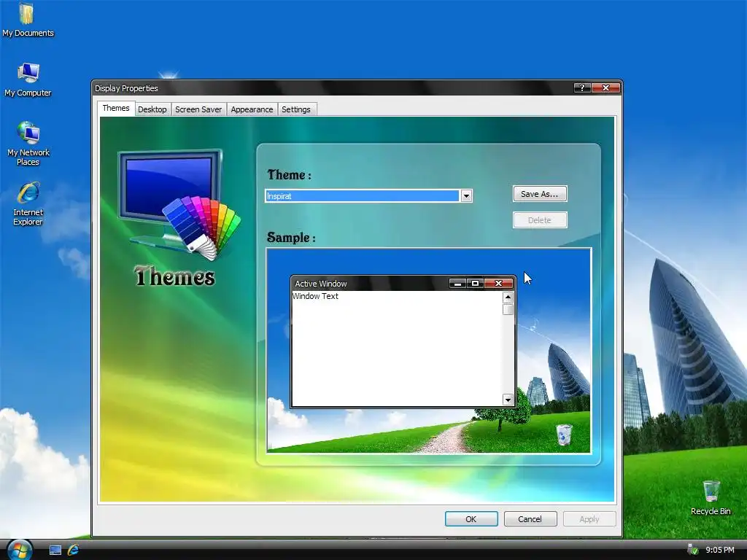The height and width of the screenshot is (560, 747).
Task: Open the Screen Saver tab
Action: (198, 109)
